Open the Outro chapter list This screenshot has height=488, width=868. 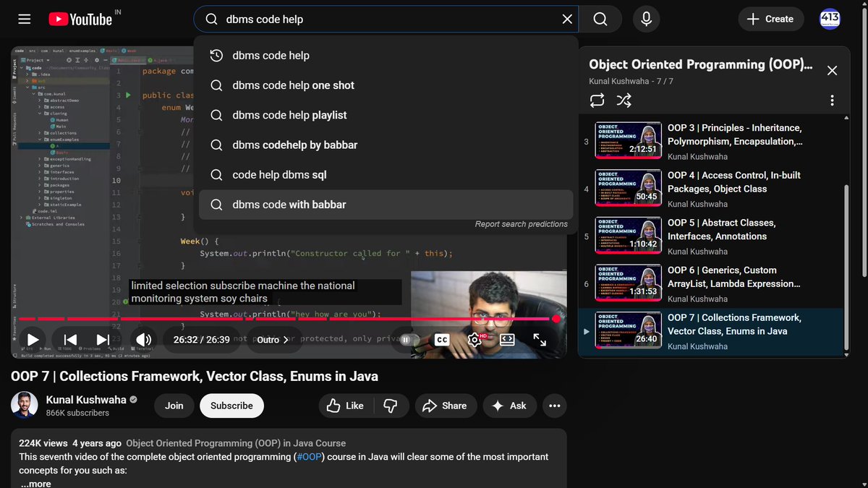pos(273,340)
